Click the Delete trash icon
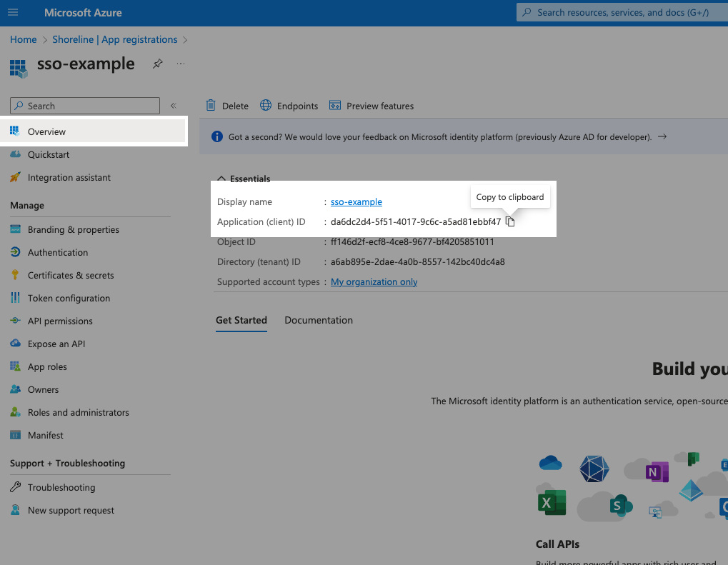Viewport: 728px width, 565px height. pyautogui.click(x=211, y=106)
